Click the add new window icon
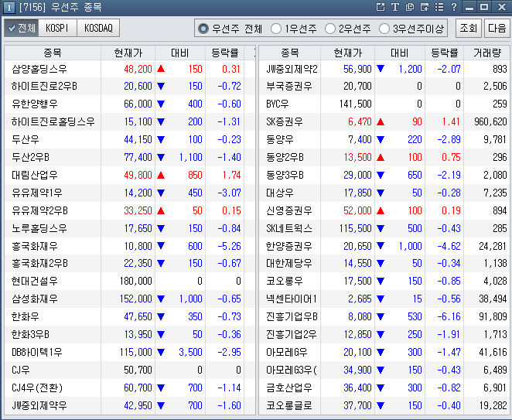Image resolution: width=512 pixels, height=420 pixels. coord(425,7)
